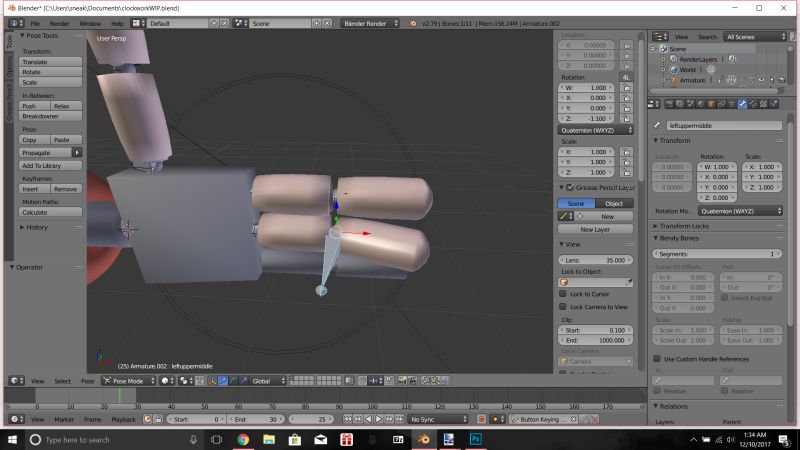Open the Bone Constraints properties tab icon
The image size is (800, 450).
point(753,104)
